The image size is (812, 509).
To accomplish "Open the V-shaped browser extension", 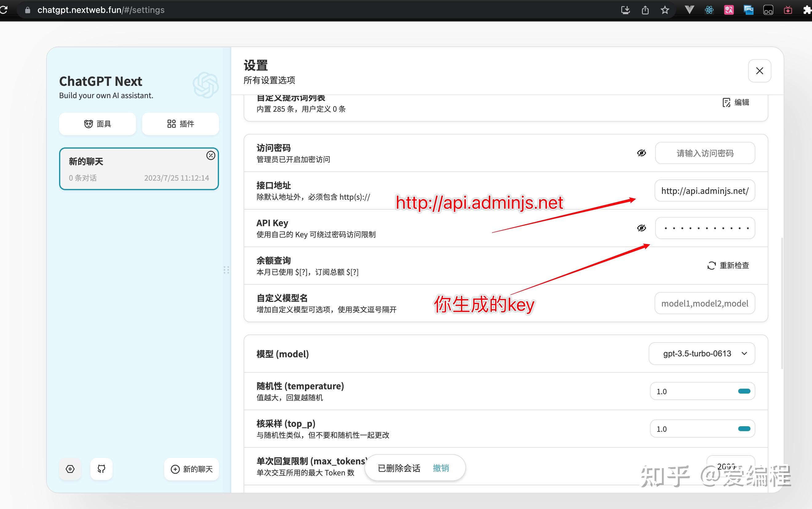I will point(689,10).
